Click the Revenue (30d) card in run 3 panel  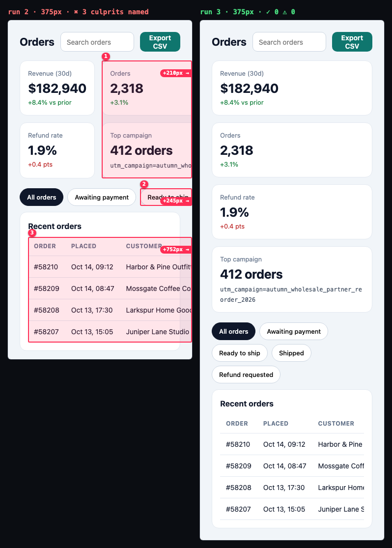(292, 88)
